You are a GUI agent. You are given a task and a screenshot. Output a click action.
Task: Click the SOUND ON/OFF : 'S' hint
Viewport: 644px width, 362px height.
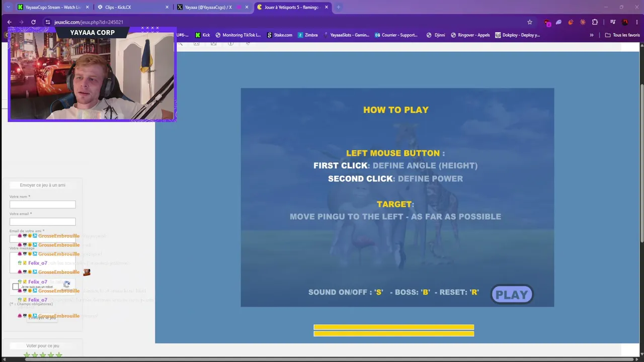point(346,292)
